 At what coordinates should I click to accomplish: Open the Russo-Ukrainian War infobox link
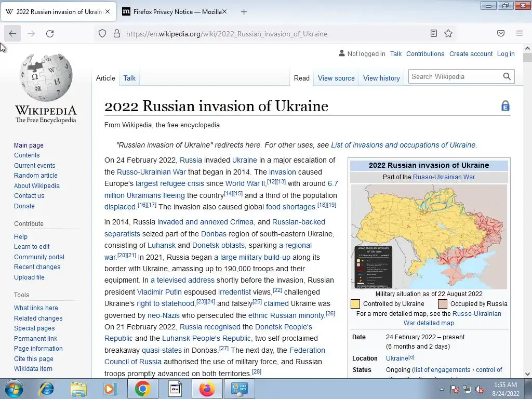pos(444,177)
